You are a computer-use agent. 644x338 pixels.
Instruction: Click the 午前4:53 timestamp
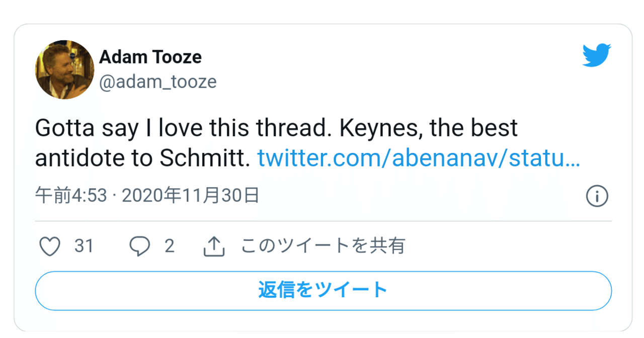point(71,196)
